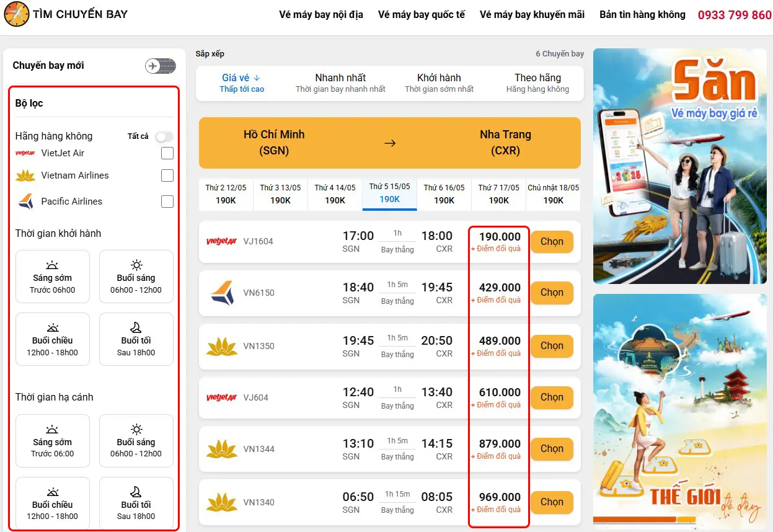Click the lotus logo on flight VN1340

pyautogui.click(x=222, y=502)
